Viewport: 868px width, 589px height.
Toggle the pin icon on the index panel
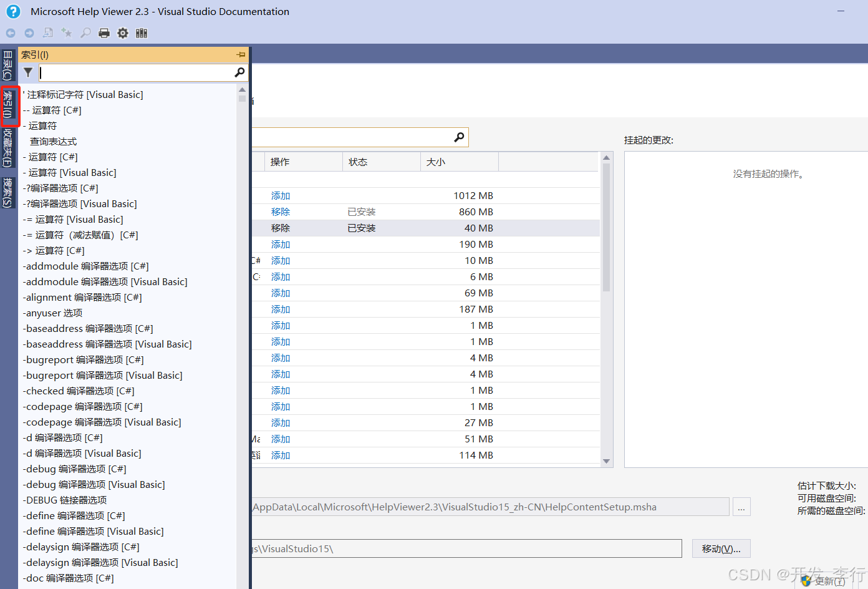tap(241, 55)
